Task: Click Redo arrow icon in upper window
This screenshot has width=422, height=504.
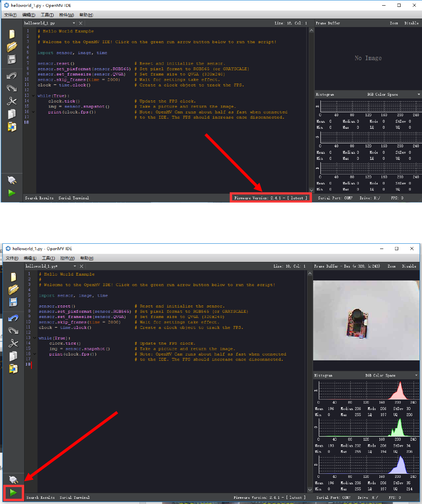Action: coord(12,88)
